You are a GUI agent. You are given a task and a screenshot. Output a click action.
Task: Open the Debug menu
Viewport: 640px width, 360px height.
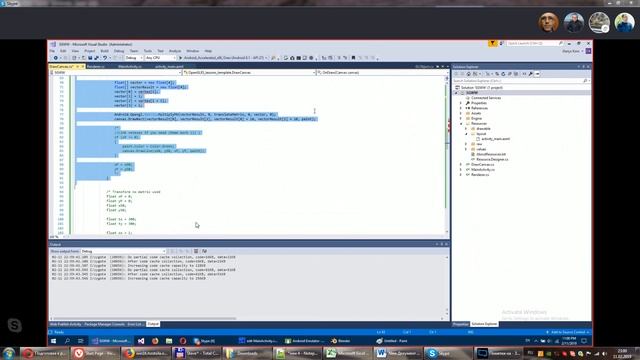coord(119,51)
